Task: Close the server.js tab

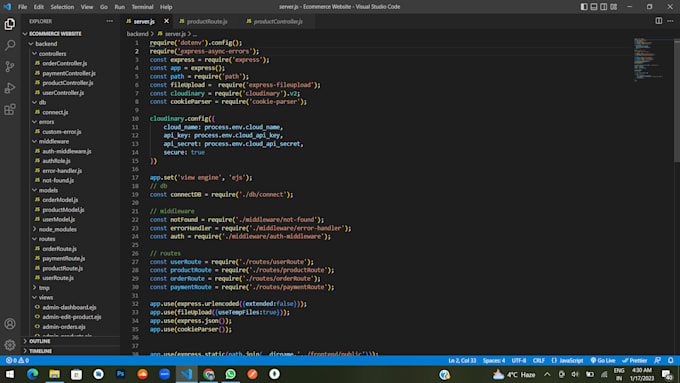Action: (x=166, y=21)
